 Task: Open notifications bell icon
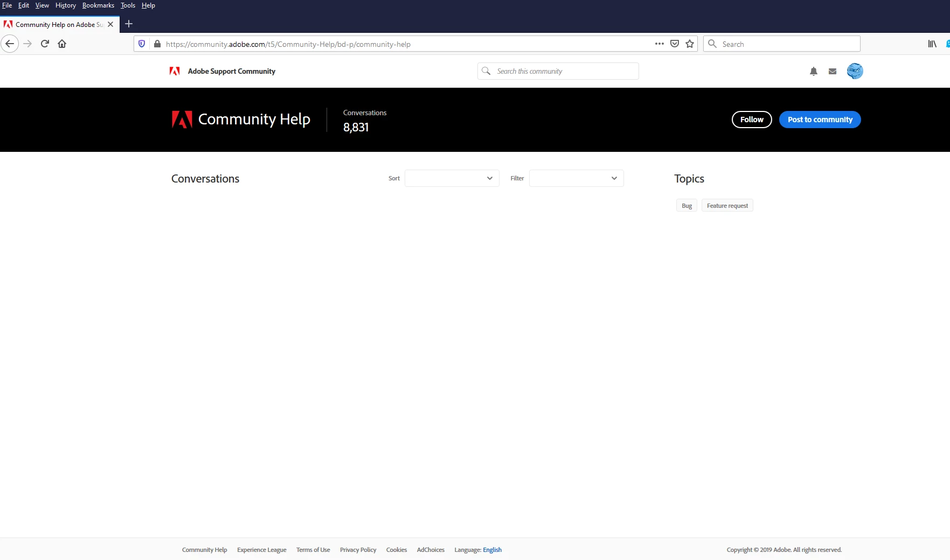pyautogui.click(x=814, y=71)
